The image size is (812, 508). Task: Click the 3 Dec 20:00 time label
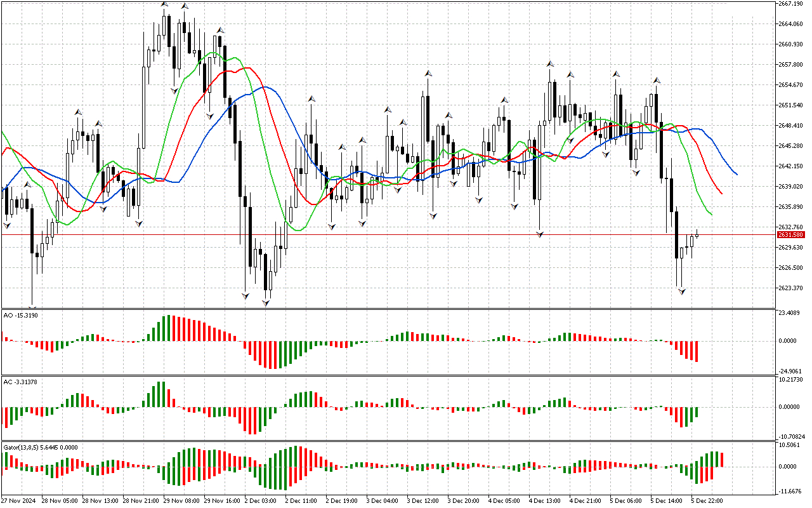click(464, 501)
